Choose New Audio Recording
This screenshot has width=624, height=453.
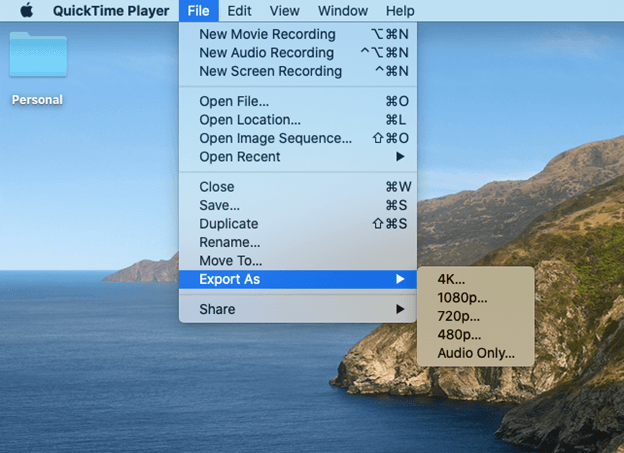298,53
